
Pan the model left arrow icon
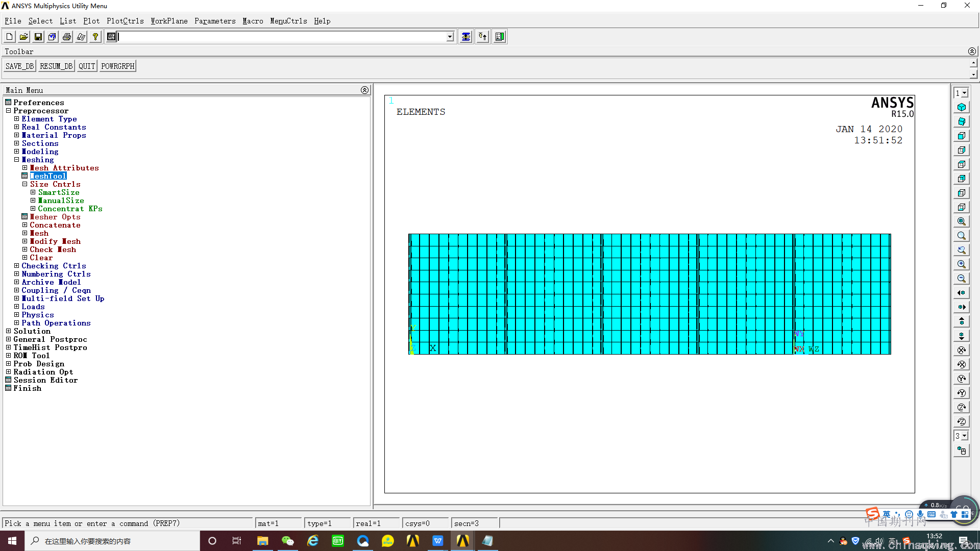coord(962,293)
